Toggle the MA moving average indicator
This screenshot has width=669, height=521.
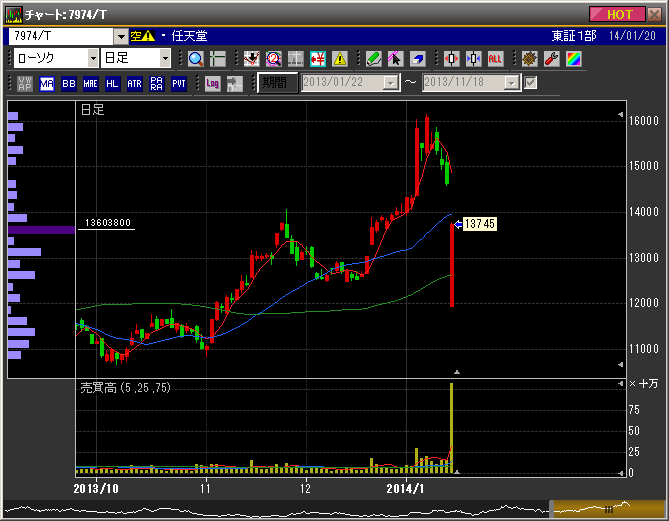tap(47, 83)
